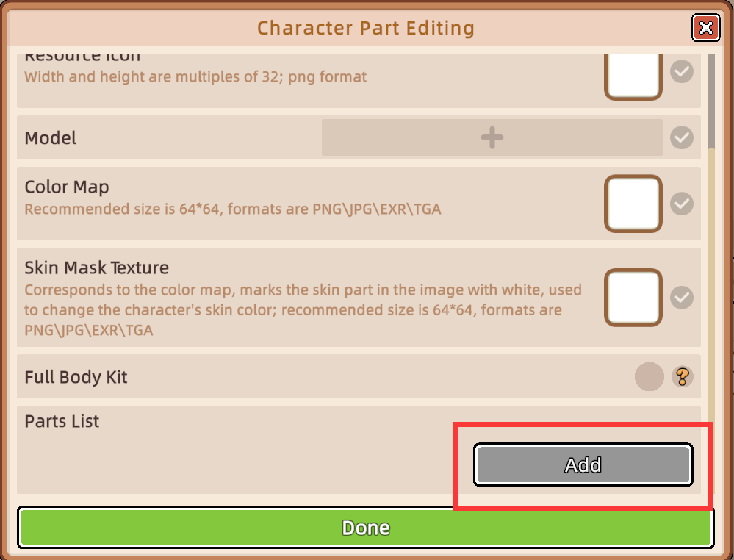
Task: Select the Skin Mask Texture image slot
Action: [633, 297]
